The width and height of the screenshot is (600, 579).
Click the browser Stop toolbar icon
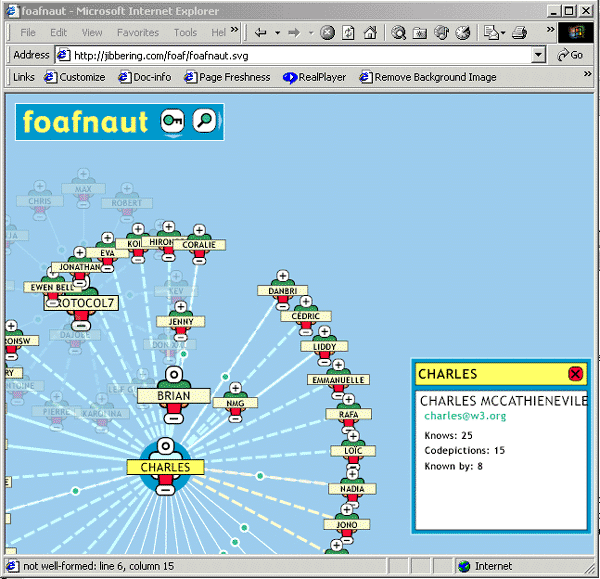(327, 33)
